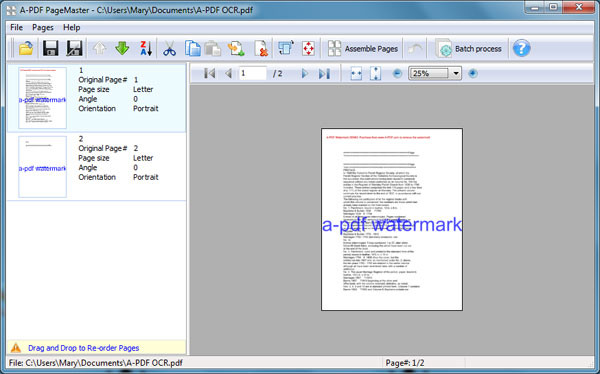
Task: Go to the next page in the viewer
Action: point(305,73)
